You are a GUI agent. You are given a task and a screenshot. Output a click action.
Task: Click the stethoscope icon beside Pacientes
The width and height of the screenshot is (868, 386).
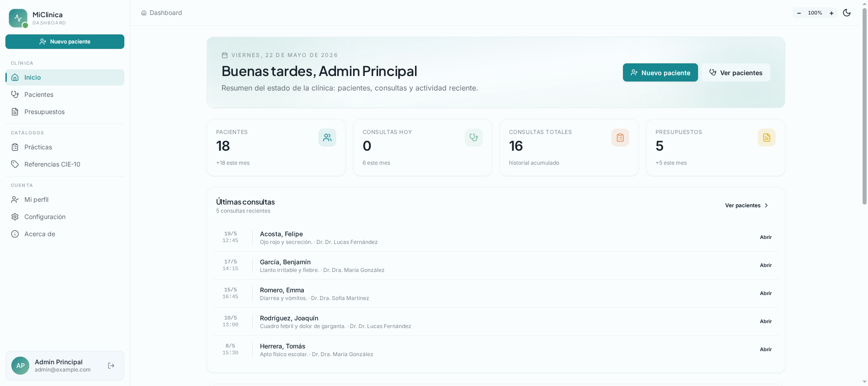15,95
